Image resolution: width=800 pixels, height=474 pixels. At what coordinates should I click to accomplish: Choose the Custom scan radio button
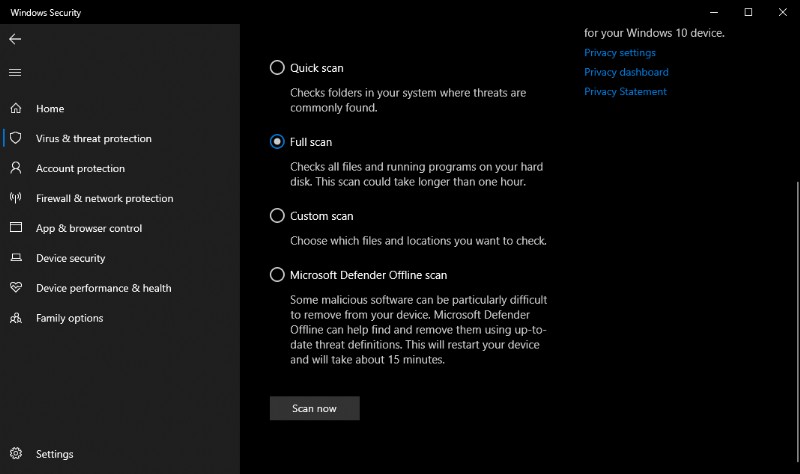[277, 215]
